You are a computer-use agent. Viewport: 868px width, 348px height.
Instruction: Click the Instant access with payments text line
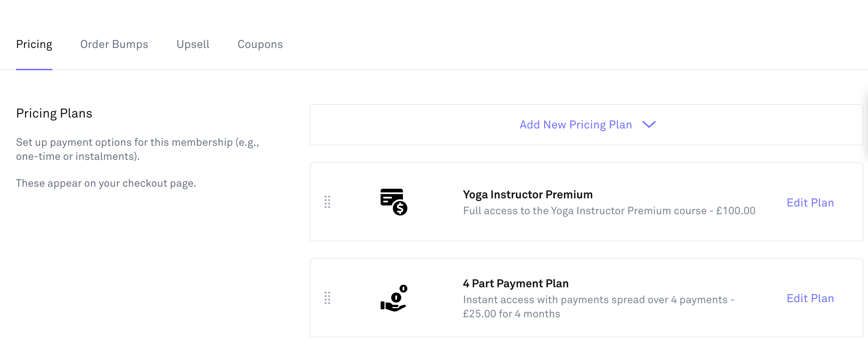(x=598, y=300)
